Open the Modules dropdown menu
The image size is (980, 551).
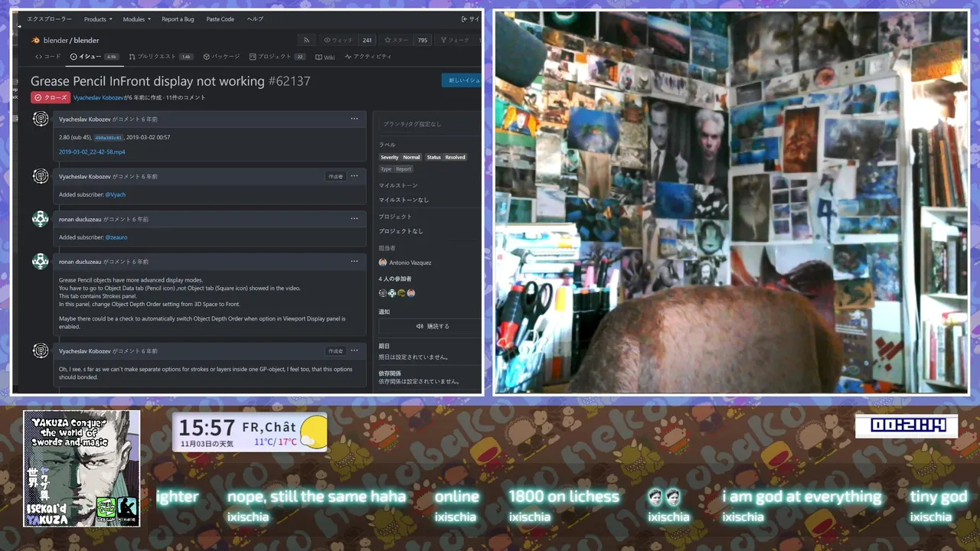coord(137,19)
